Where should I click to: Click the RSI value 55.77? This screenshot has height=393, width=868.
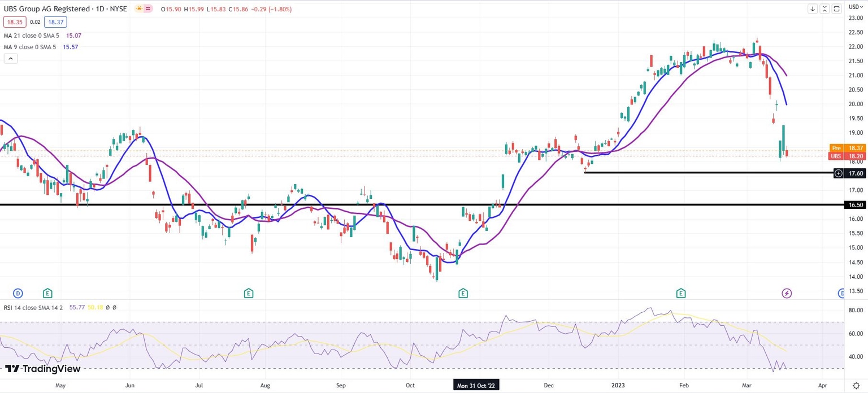[77, 307]
